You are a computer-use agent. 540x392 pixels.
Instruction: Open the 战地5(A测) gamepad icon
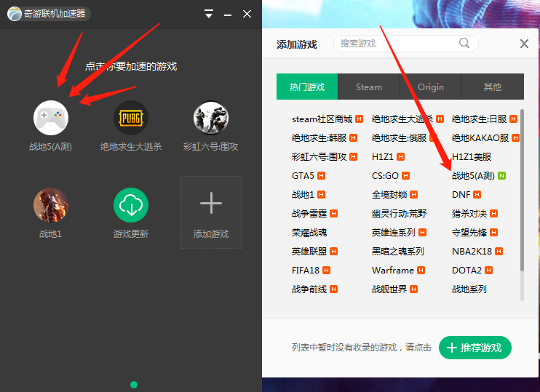pos(51,118)
